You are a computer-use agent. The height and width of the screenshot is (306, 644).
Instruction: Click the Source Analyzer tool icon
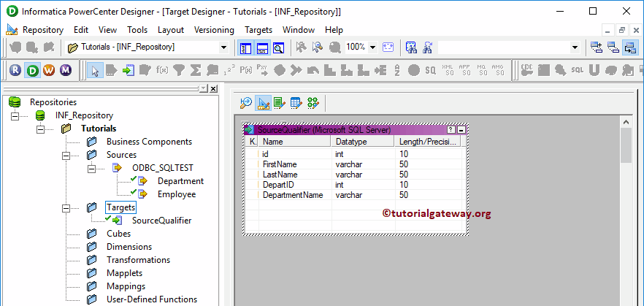246,103
